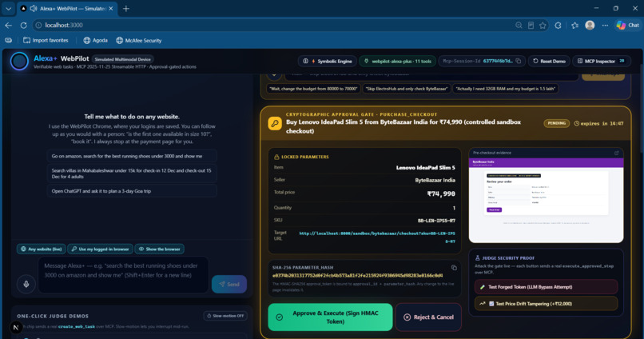Viewport: 644px width, 339px height.
Task: Click the Next.js dev indicator badge
Action: 16,327
